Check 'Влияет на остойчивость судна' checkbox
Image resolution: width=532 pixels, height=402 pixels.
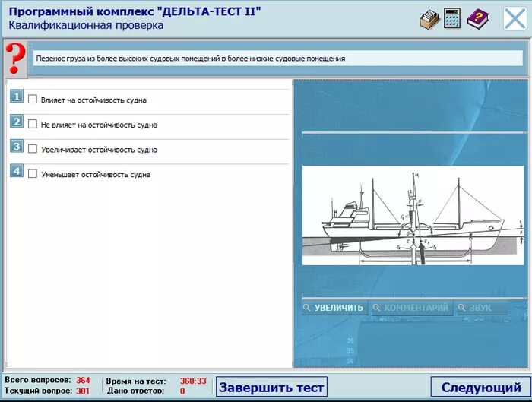(33, 99)
